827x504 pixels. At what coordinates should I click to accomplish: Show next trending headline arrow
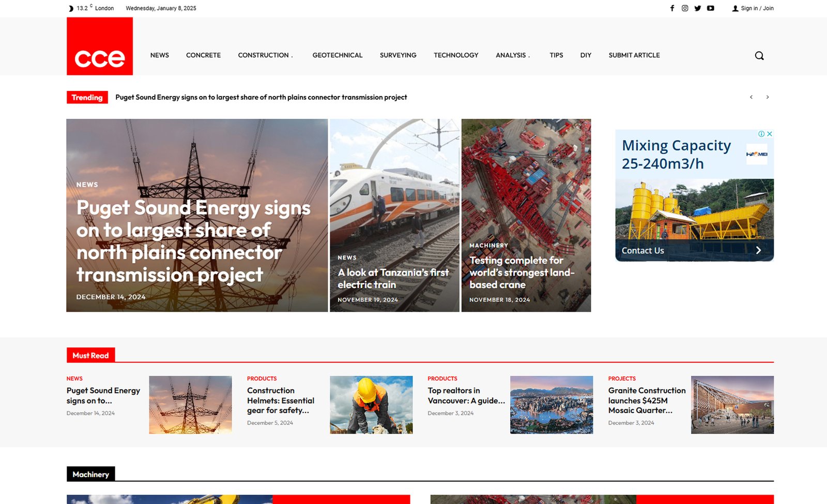pyautogui.click(x=768, y=97)
